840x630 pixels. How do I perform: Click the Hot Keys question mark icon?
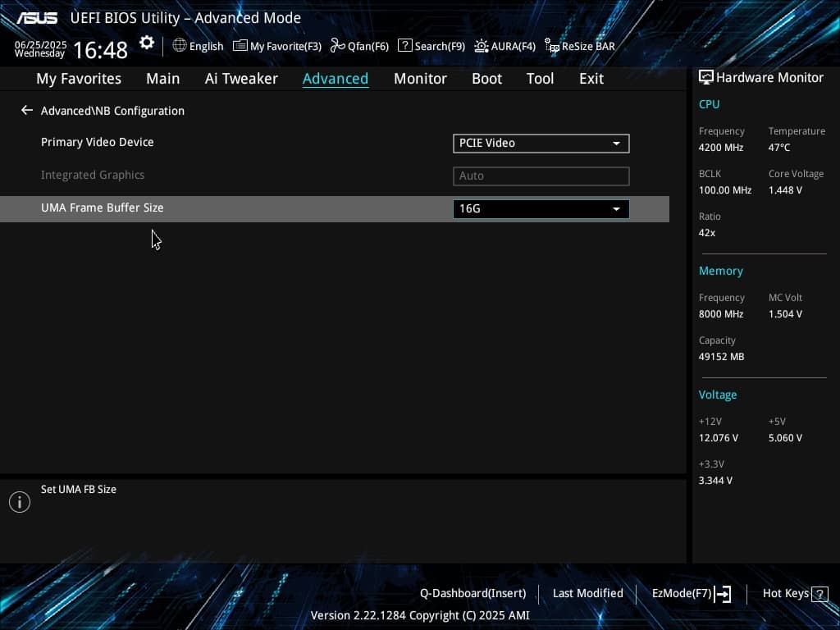[819, 594]
